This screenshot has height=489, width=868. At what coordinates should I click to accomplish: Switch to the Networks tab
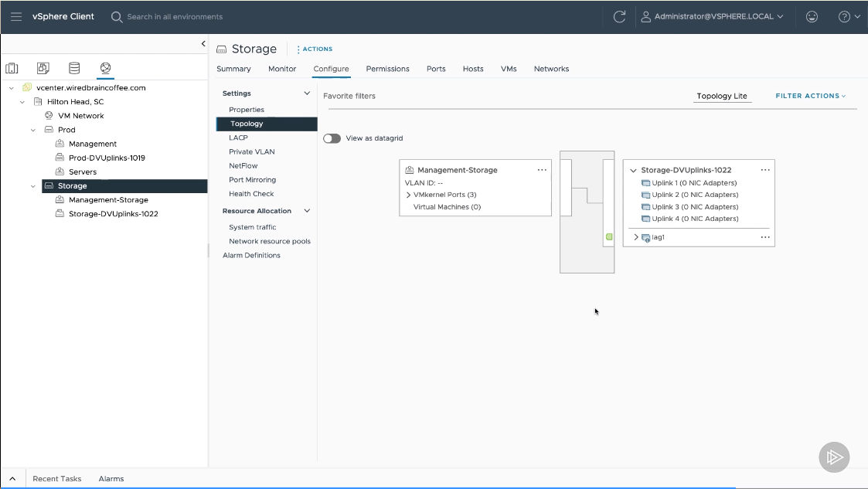[551, 69]
